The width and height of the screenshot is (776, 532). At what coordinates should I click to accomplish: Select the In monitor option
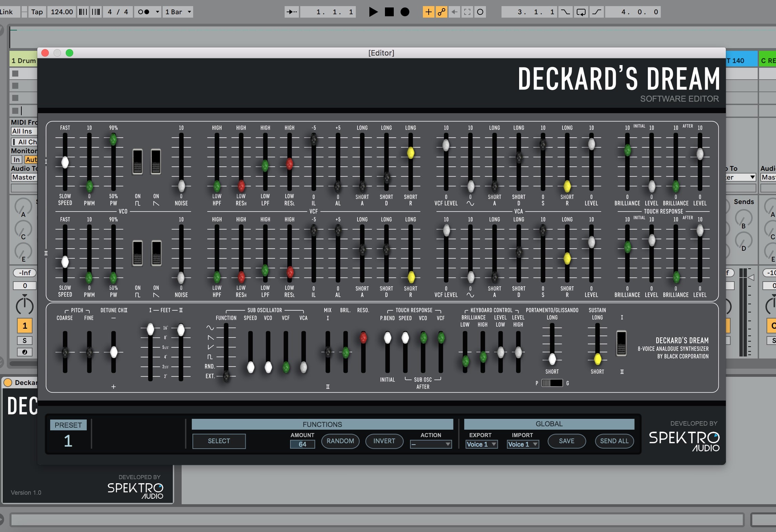point(17,160)
